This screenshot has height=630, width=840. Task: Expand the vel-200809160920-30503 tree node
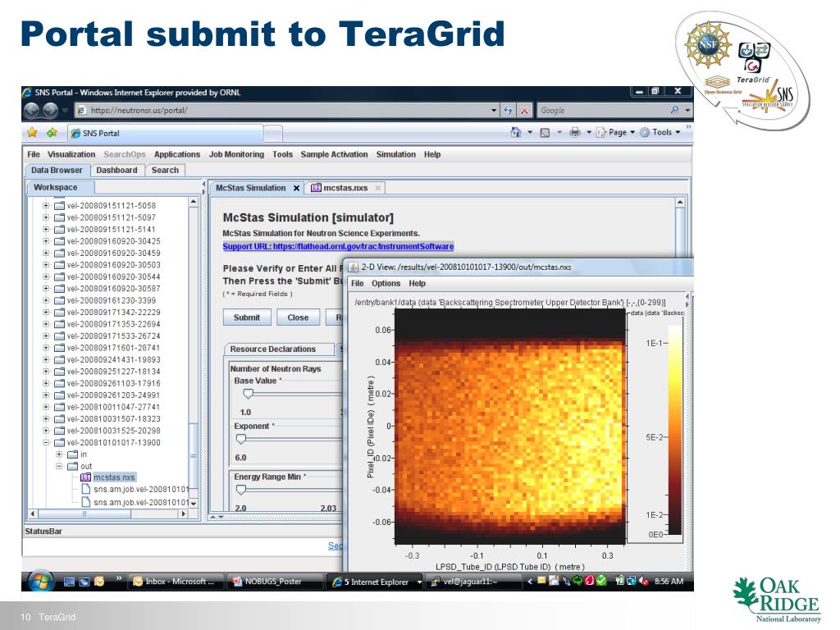(x=46, y=265)
